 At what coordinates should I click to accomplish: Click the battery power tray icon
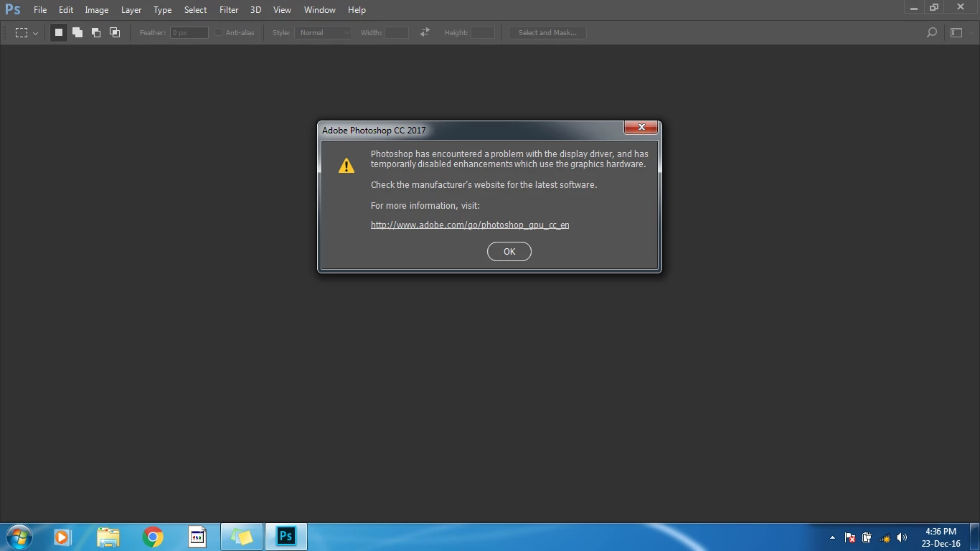click(x=867, y=537)
